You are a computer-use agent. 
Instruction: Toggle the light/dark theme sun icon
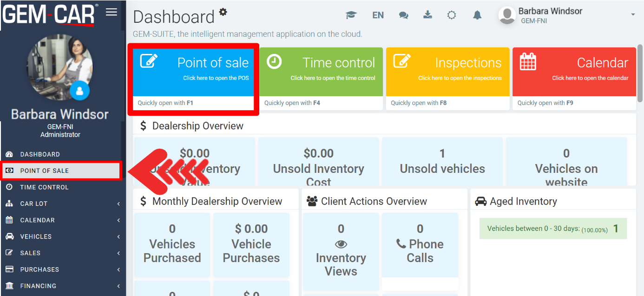pos(452,15)
